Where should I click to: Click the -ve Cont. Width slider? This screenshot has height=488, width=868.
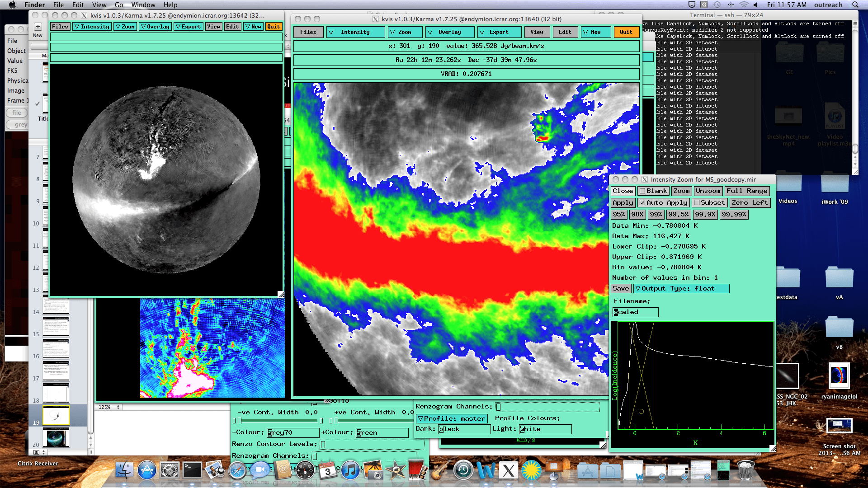coord(277,421)
